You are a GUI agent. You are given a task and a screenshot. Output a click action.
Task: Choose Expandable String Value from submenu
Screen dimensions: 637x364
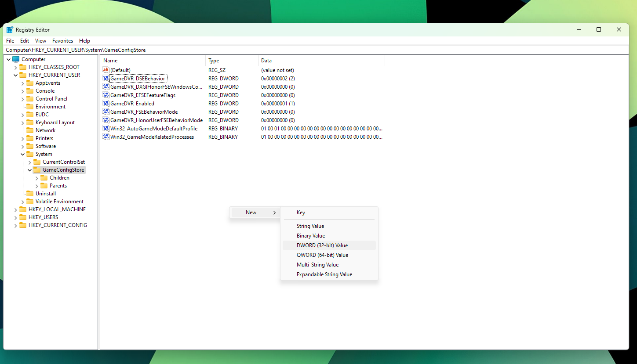click(x=329, y=274)
